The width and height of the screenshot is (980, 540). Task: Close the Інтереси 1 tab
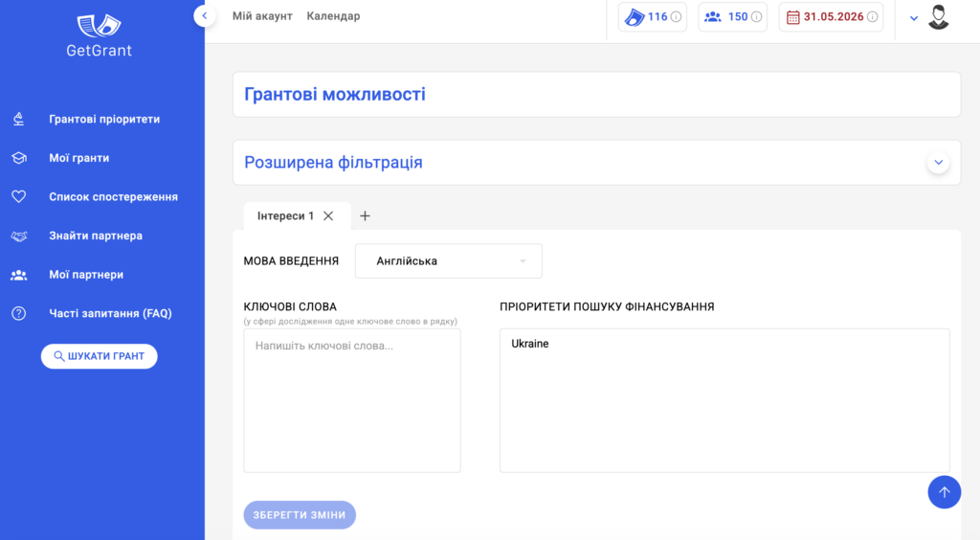(x=328, y=216)
